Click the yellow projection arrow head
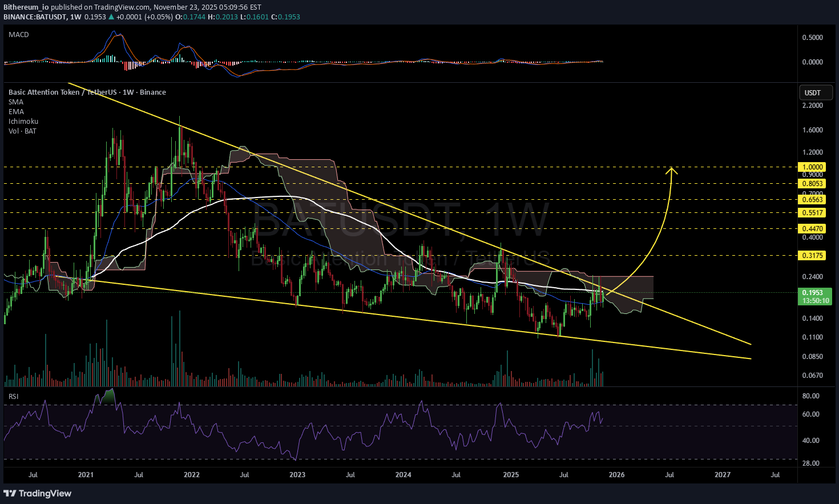The width and height of the screenshot is (839, 504). tap(672, 170)
